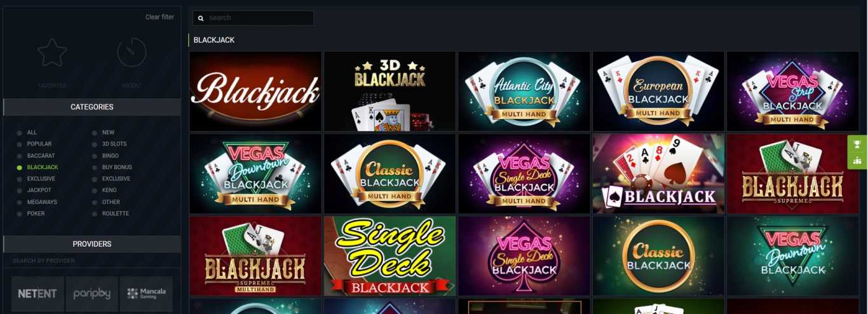Select the Roulette category radio
This screenshot has width=868, height=314.
tap(95, 214)
